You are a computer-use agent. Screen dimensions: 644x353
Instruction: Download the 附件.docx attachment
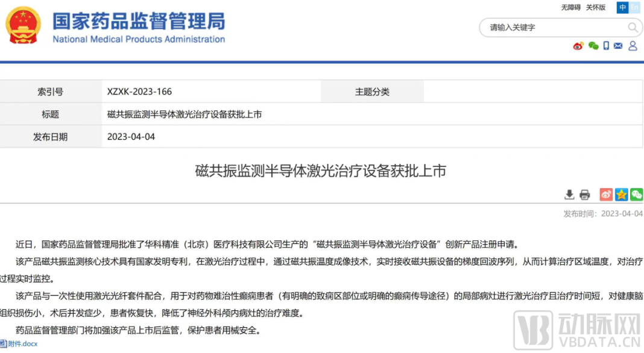coord(22,343)
